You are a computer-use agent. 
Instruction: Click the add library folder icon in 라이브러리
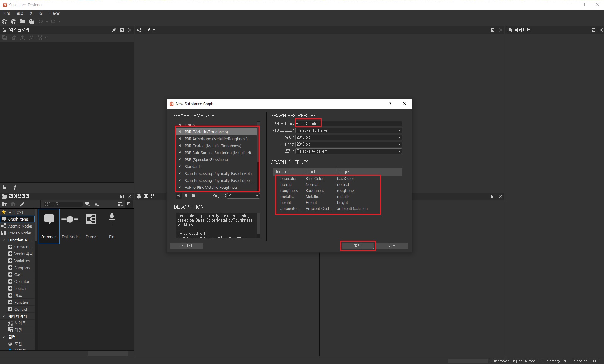tap(4, 204)
